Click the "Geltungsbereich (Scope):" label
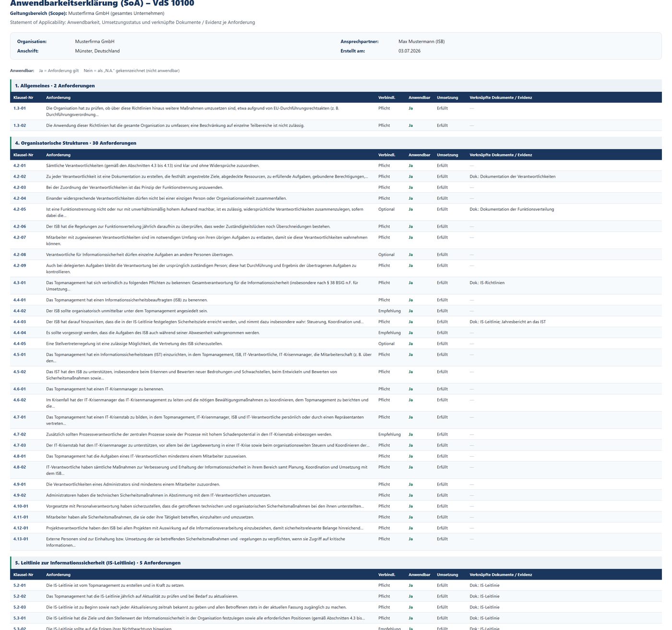672x630 pixels. (x=38, y=13)
